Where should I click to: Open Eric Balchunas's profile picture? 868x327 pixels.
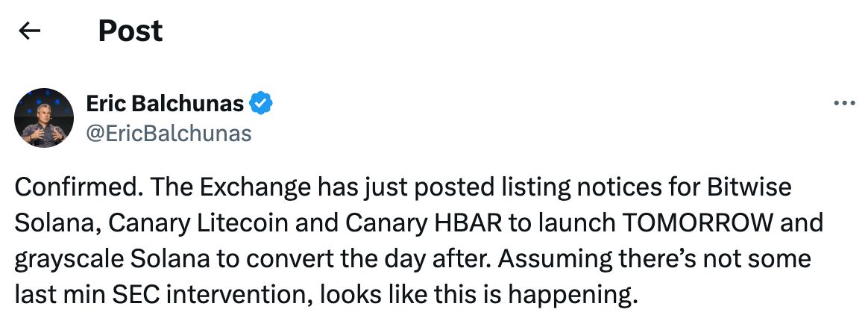tap(44, 118)
